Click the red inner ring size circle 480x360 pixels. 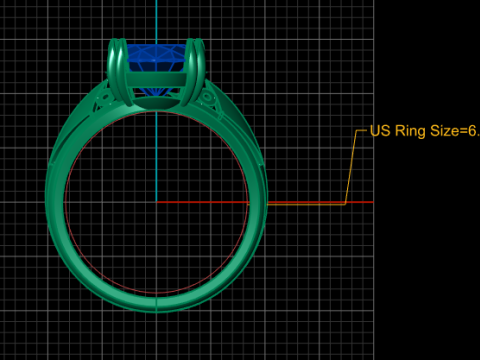pyautogui.click(x=156, y=202)
